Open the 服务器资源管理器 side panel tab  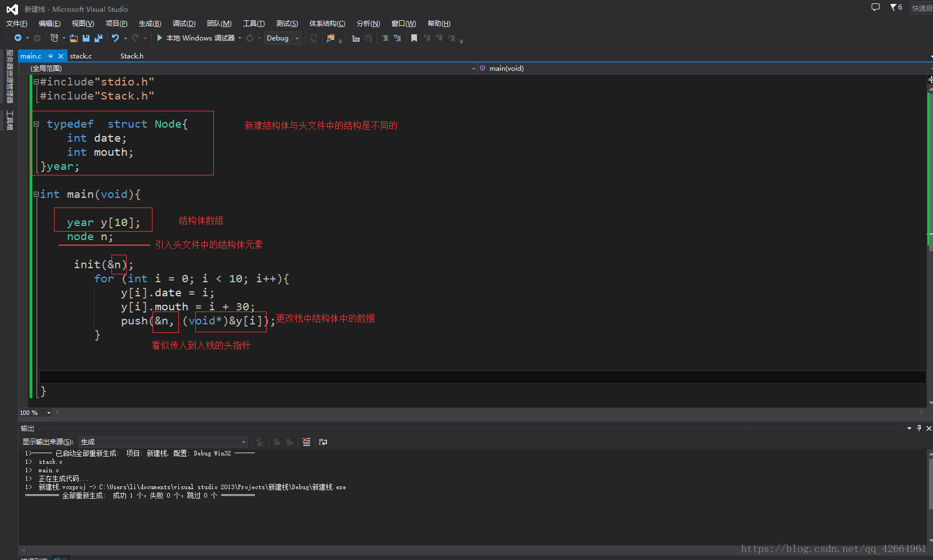(x=10, y=76)
